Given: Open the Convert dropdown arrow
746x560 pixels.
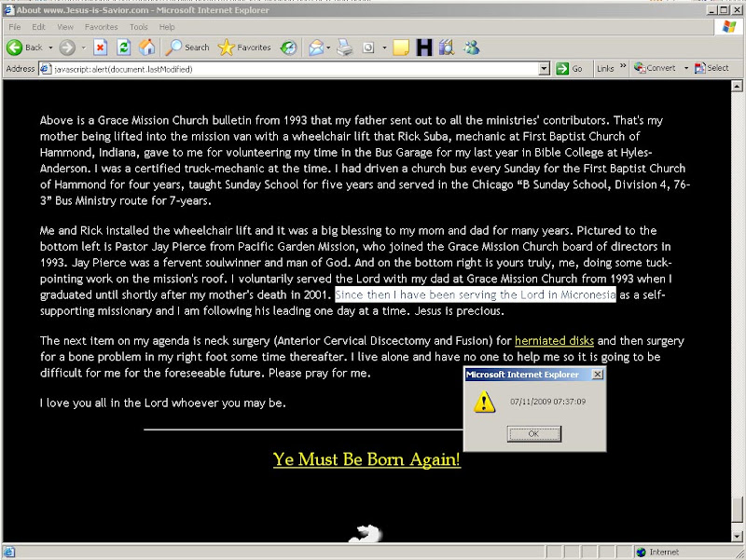Looking at the screenshot, I should point(686,68).
